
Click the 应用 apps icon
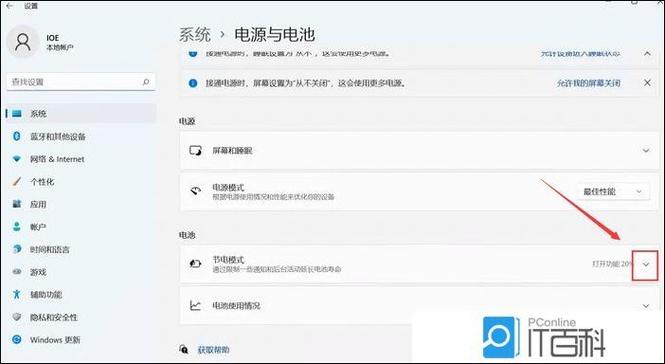pyautogui.click(x=17, y=204)
